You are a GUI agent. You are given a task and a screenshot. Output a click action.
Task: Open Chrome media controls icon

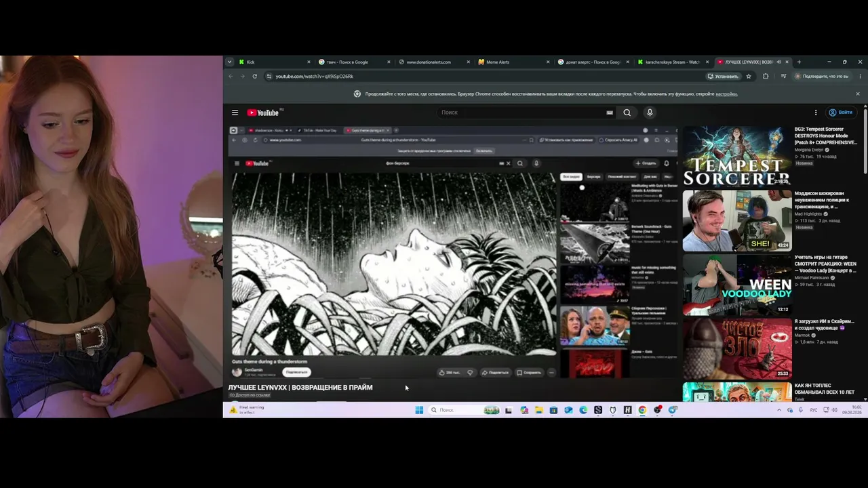[x=783, y=76]
